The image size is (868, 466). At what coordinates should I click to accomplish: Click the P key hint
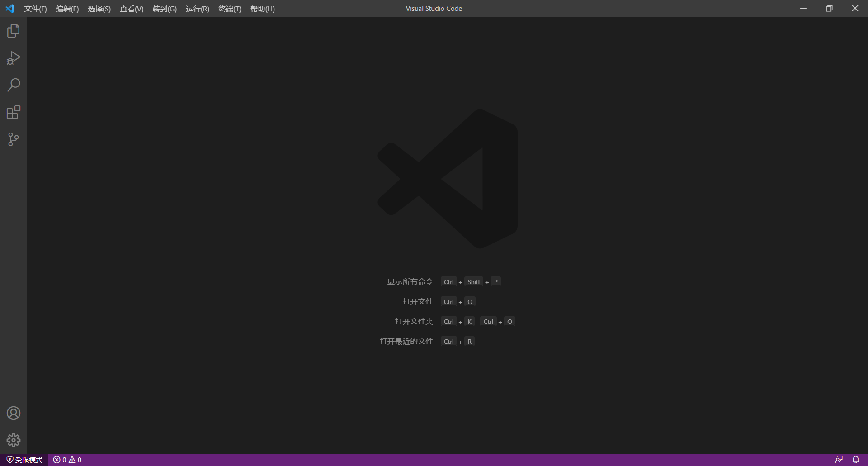click(x=496, y=282)
